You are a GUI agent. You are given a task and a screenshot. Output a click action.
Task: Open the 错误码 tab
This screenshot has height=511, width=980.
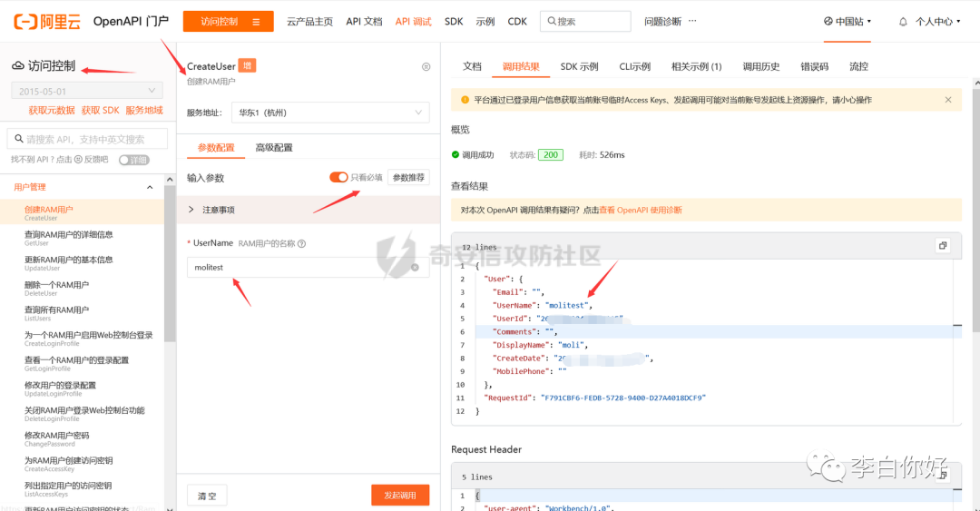point(814,66)
